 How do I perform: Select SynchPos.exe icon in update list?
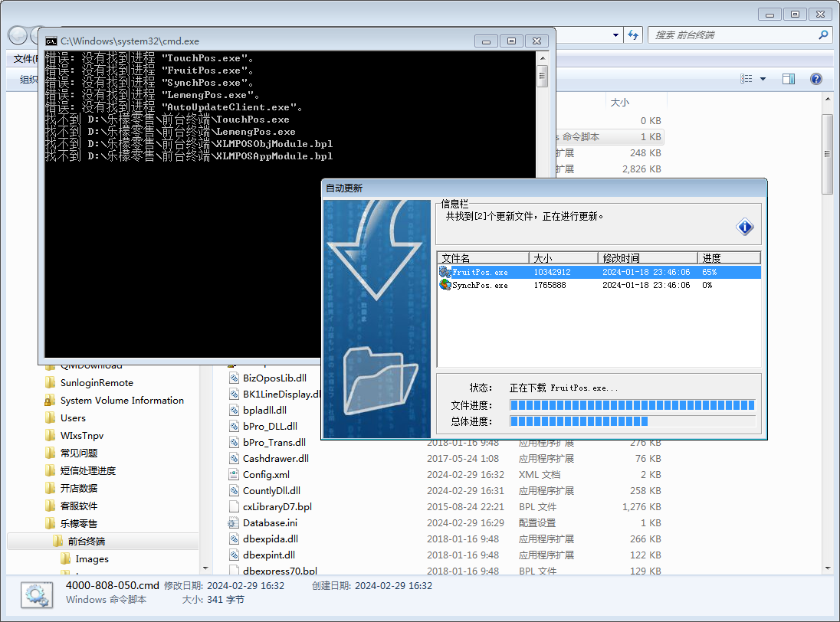click(445, 285)
